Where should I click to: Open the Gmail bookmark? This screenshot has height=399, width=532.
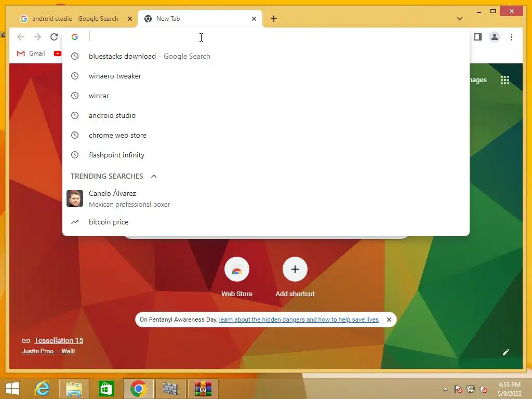pyautogui.click(x=31, y=54)
